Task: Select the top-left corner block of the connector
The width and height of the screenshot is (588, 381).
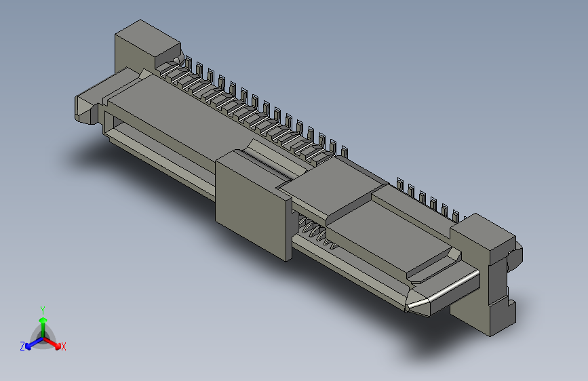Action: [x=147, y=45]
